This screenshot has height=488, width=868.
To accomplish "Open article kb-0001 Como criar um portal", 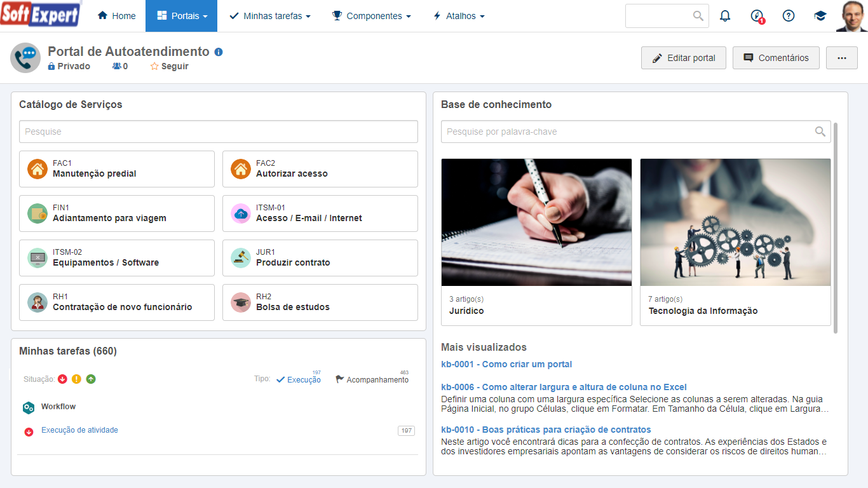I will click(506, 364).
